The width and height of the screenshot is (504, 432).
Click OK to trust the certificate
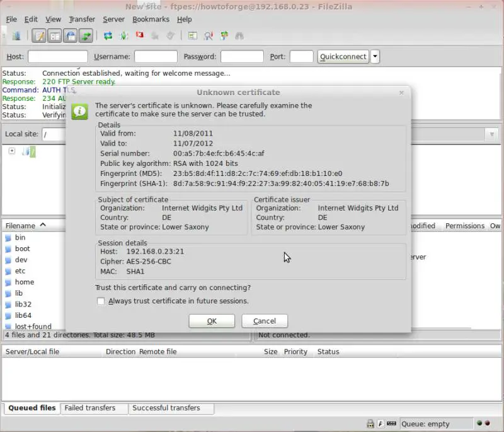click(212, 321)
